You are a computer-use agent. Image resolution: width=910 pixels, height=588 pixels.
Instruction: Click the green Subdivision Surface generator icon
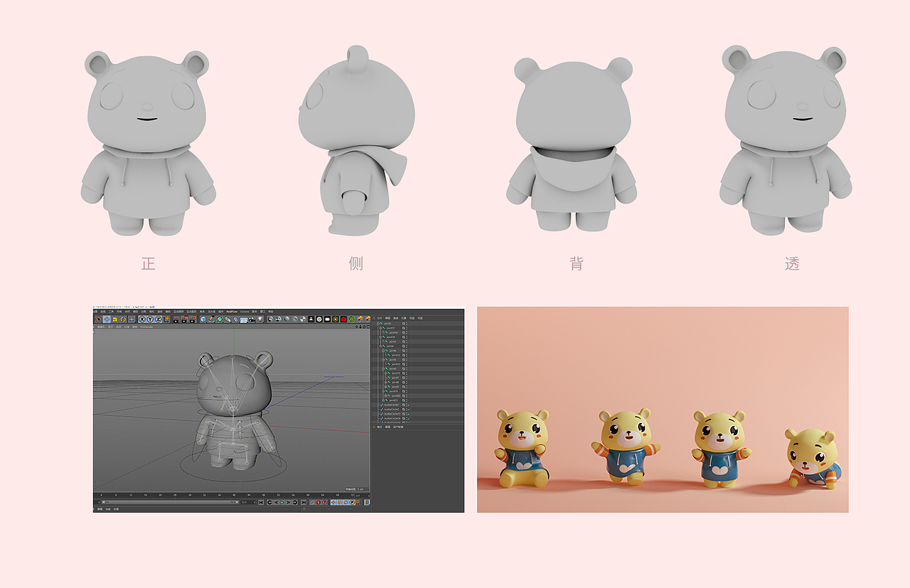click(x=220, y=319)
